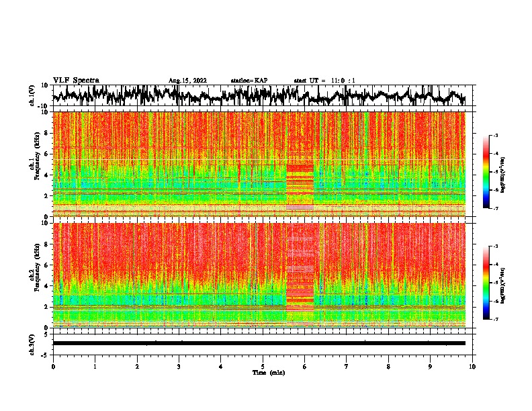Click inside the ch.2 spectrogram panel
Viewport: 532px width, 411px height.
259,275
